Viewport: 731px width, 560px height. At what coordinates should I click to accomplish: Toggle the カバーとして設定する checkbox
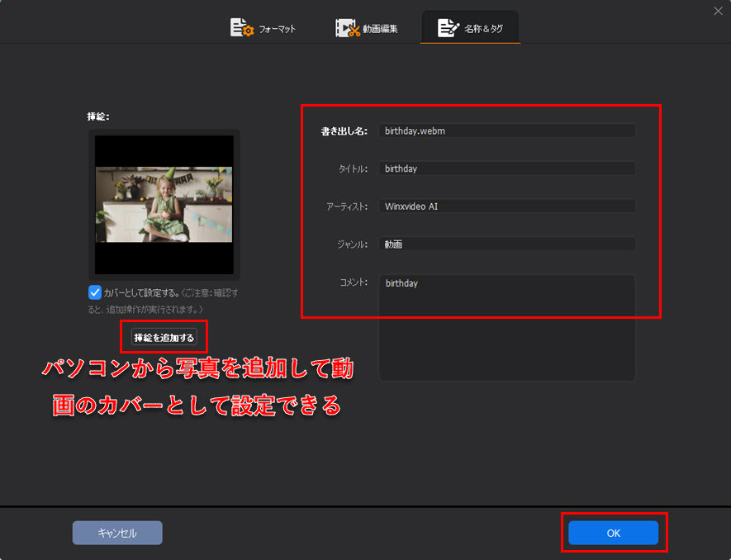[95, 292]
